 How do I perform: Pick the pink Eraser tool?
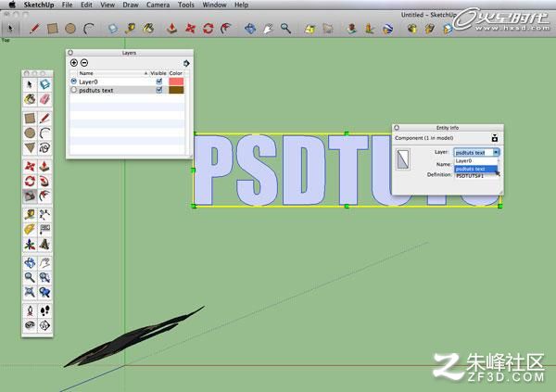click(x=44, y=99)
